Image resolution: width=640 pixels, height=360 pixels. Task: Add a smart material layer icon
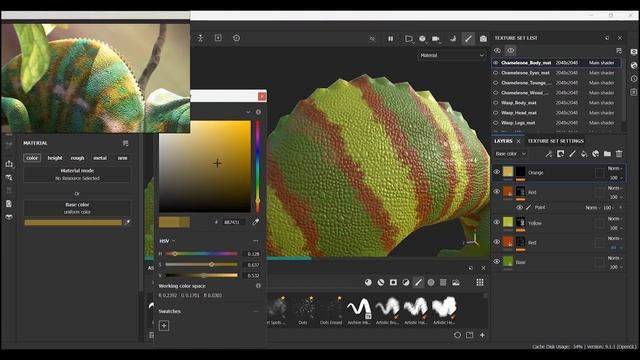click(x=596, y=154)
